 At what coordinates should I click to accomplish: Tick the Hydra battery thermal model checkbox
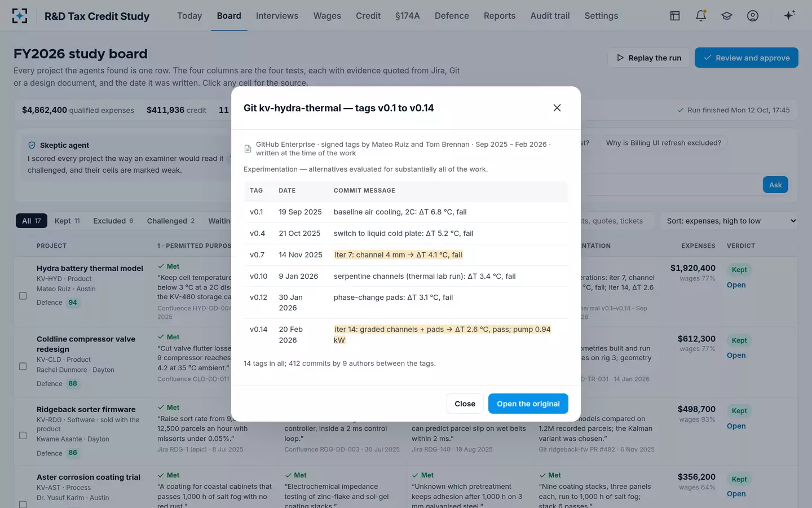23,296
